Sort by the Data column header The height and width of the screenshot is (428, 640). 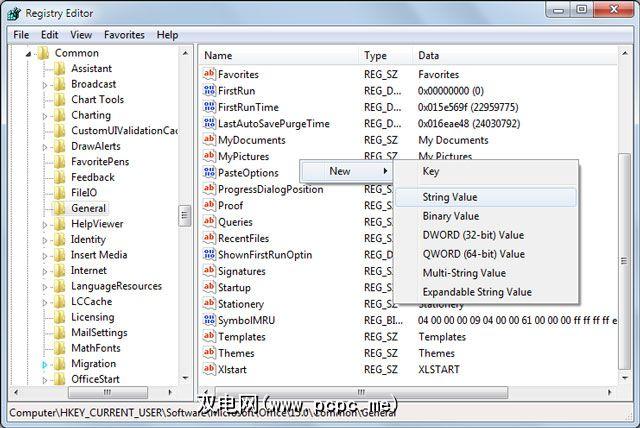click(x=515, y=55)
